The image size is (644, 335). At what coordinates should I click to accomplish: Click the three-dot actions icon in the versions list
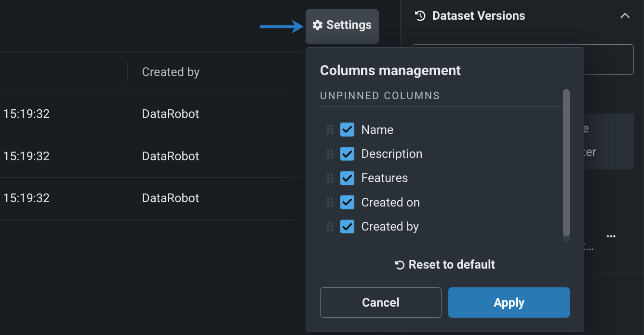coord(611,236)
